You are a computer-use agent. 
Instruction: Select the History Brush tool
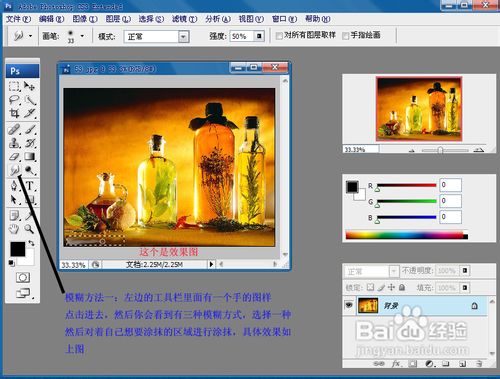tap(30, 143)
